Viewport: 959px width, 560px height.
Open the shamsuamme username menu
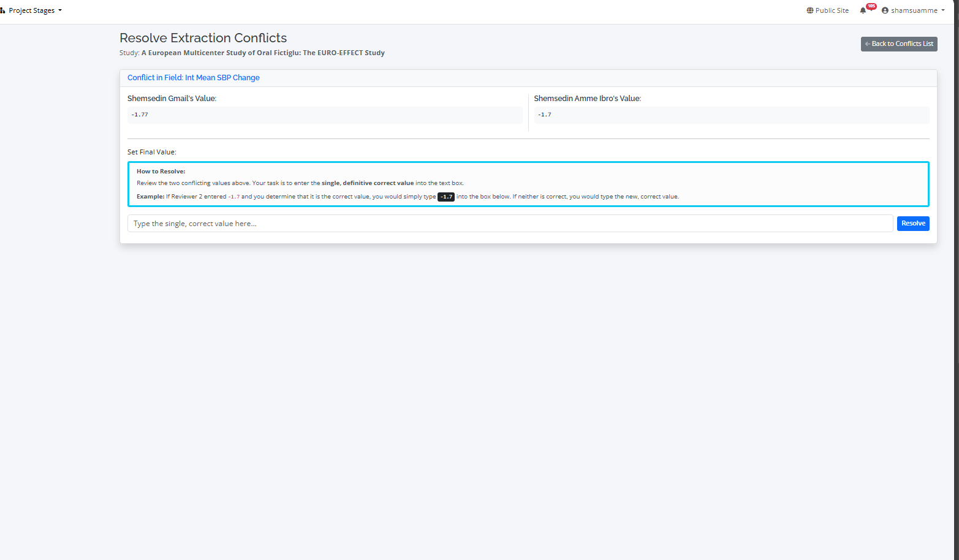914,10
